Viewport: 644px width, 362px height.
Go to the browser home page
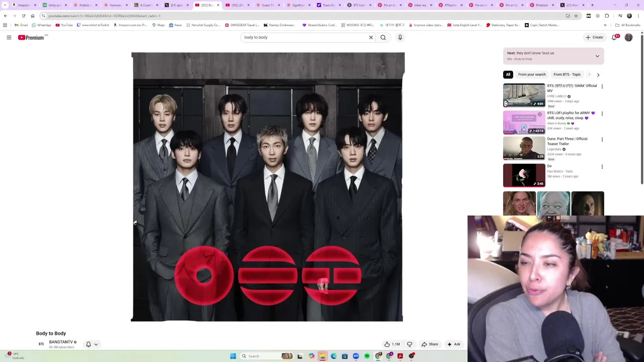[33, 16]
